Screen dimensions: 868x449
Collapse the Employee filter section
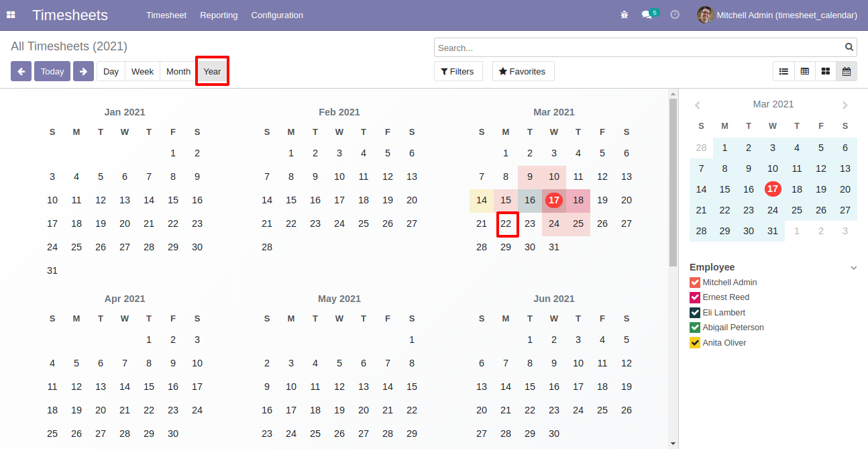click(x=853, y=268)
